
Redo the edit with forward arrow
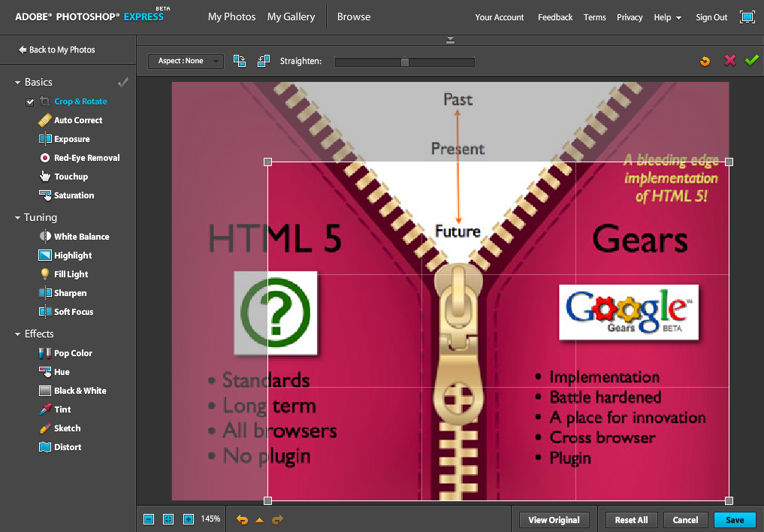(x=278, y=520)
